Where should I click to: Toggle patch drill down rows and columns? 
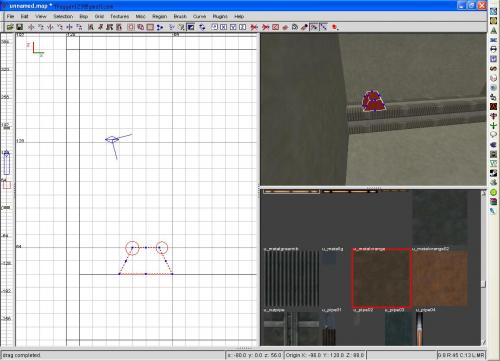click(323, 27)
